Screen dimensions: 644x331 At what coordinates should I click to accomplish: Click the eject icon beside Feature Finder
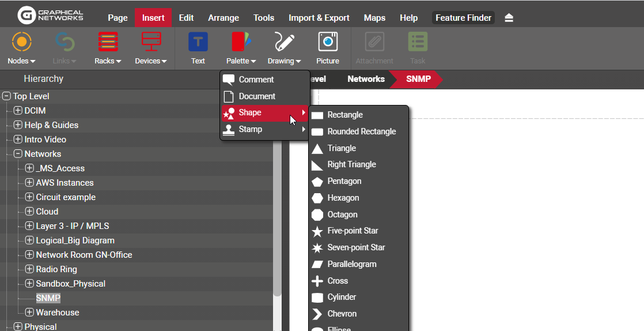tap(509, 18)
